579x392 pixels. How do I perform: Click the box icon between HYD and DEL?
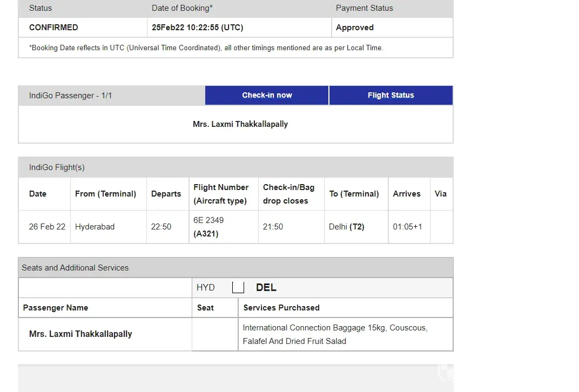pyautogui.click(x=238, y=288)
